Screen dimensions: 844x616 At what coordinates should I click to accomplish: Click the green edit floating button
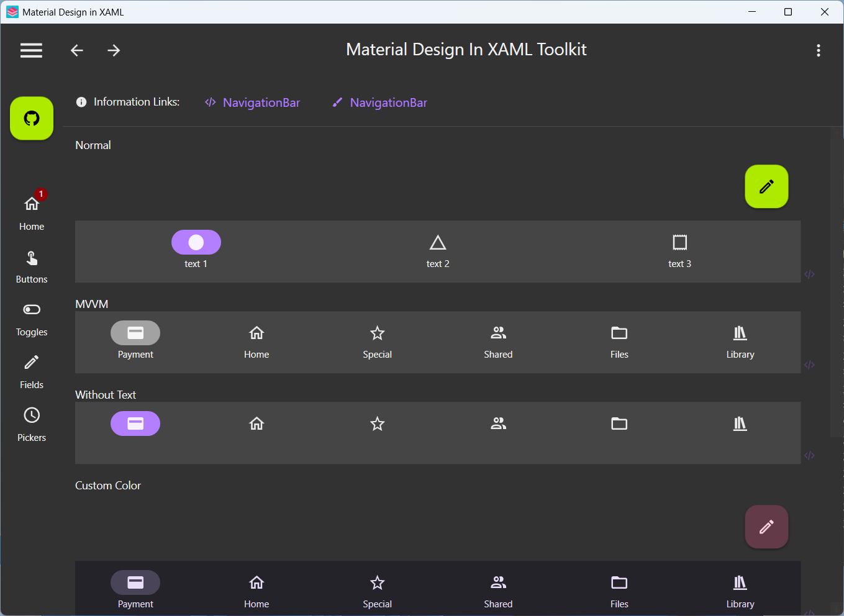[x=766, y=186]
